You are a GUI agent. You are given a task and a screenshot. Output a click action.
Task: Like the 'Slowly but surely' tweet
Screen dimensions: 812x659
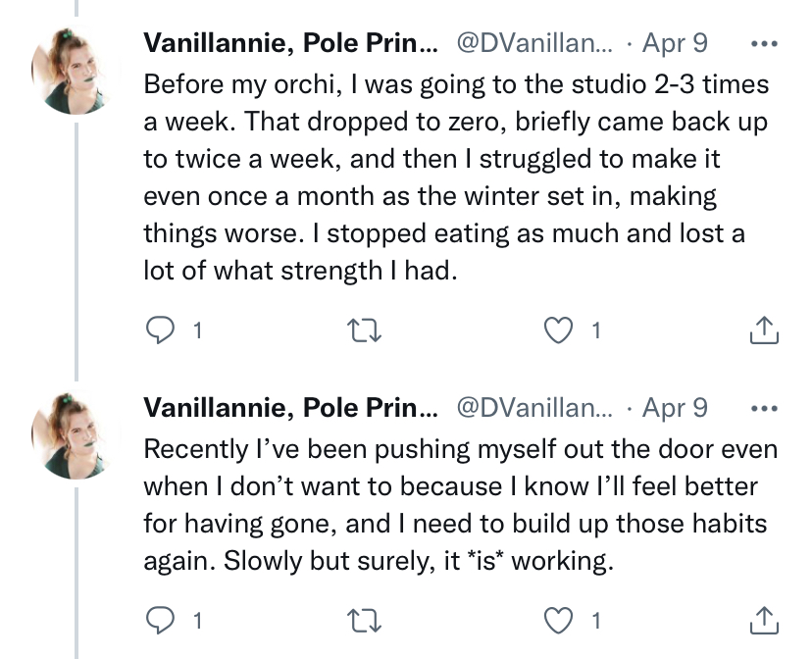pyautogui.click(x=560, y=621)
